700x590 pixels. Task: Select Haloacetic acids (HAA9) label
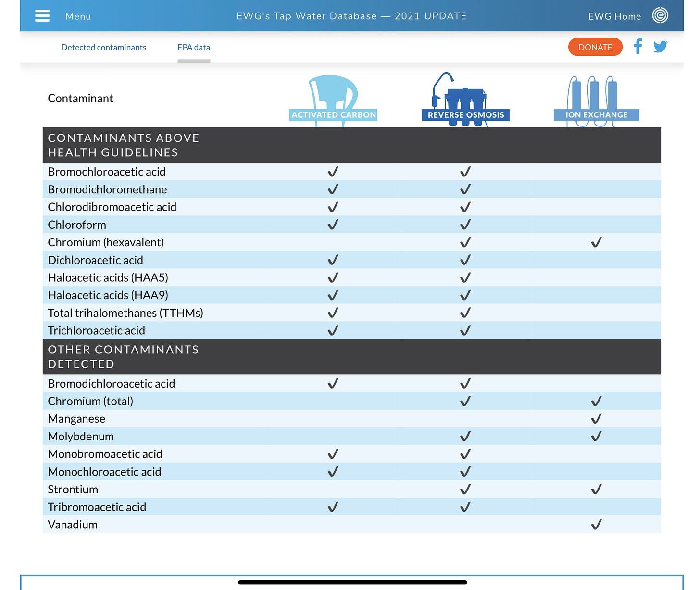coord(108,295)
